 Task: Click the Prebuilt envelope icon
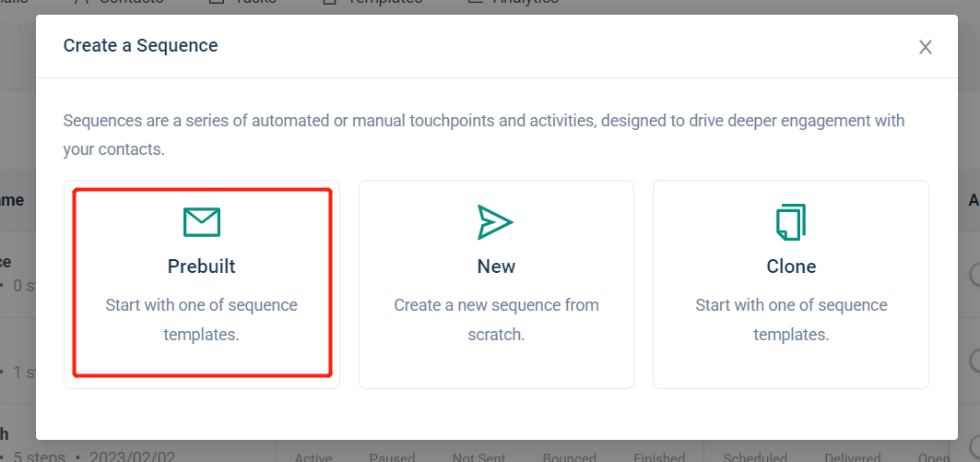pyautogui.click(x=201, y=222)
